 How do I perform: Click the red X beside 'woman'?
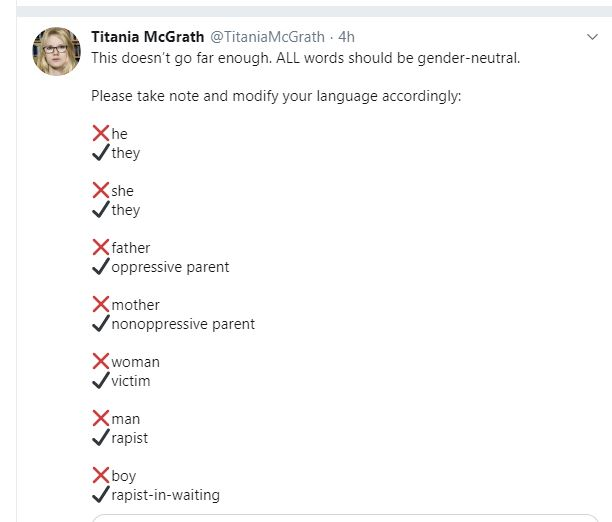coord(101,361)
